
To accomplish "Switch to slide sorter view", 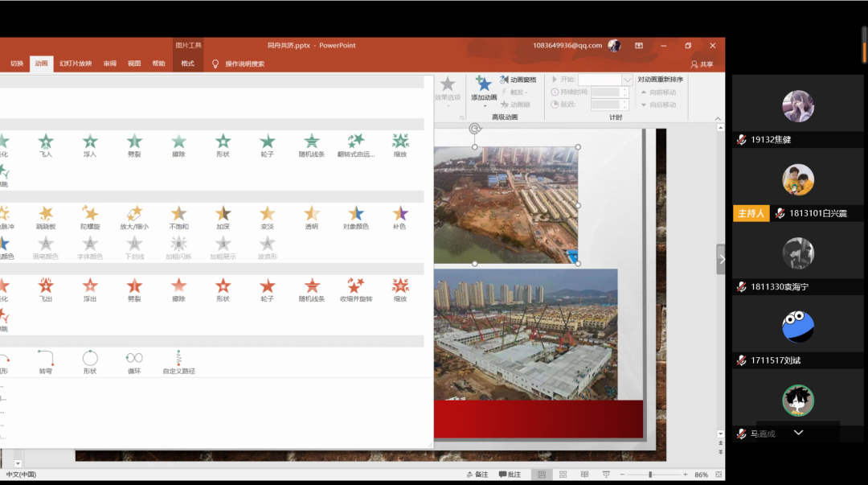I will (563, 475).
